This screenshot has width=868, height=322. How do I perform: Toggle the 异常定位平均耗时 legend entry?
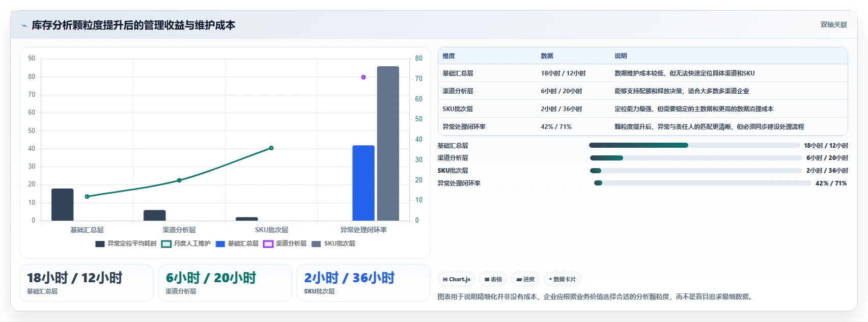pos(126,244)
